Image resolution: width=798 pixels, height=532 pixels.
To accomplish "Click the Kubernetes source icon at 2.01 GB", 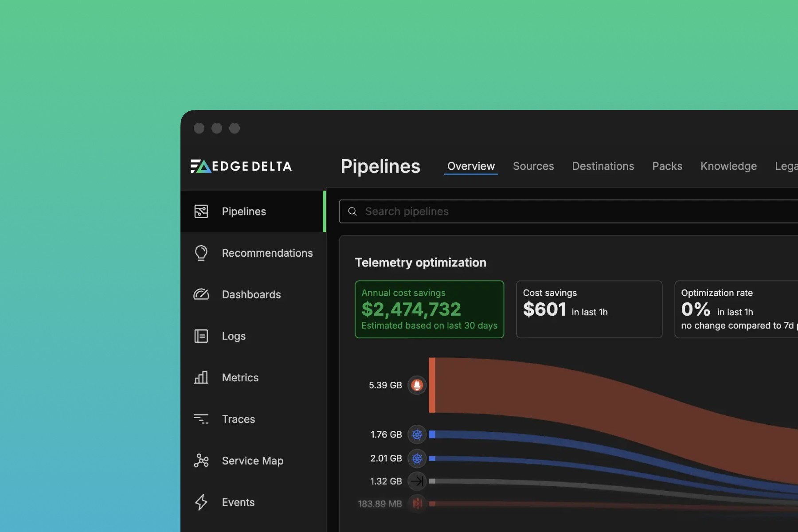I will point(417,458).
